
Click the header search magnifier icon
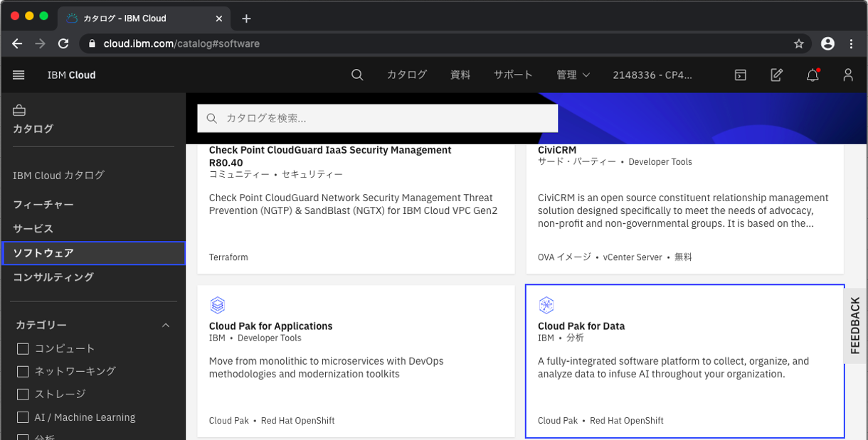coord(357,75)
